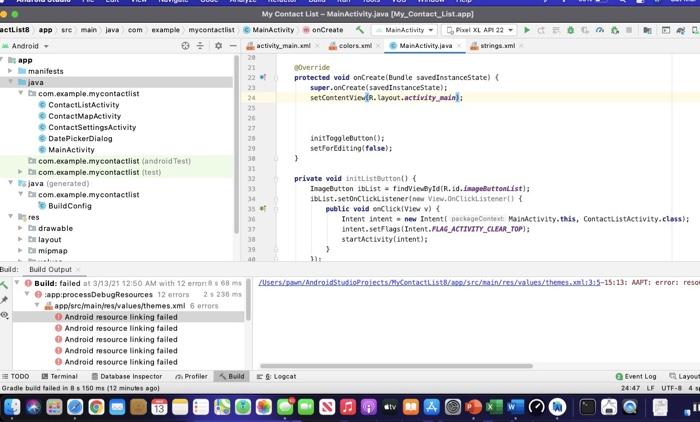Collapse Build: failed tree node
The width and height of the screenshot is (700, 422).
(x=17, y=283)
